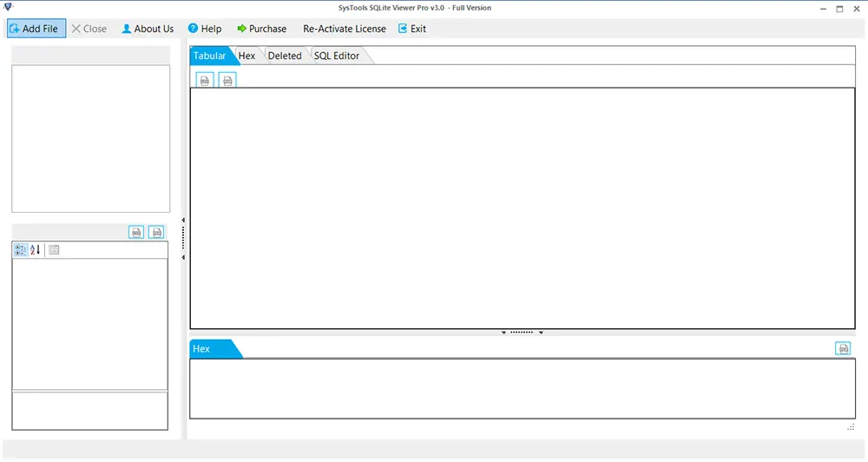Image resolution: width=868 pixels, height=462 pixels.
Task: Click the Property Pages icon in the properties grid
Action: [54, 250]
